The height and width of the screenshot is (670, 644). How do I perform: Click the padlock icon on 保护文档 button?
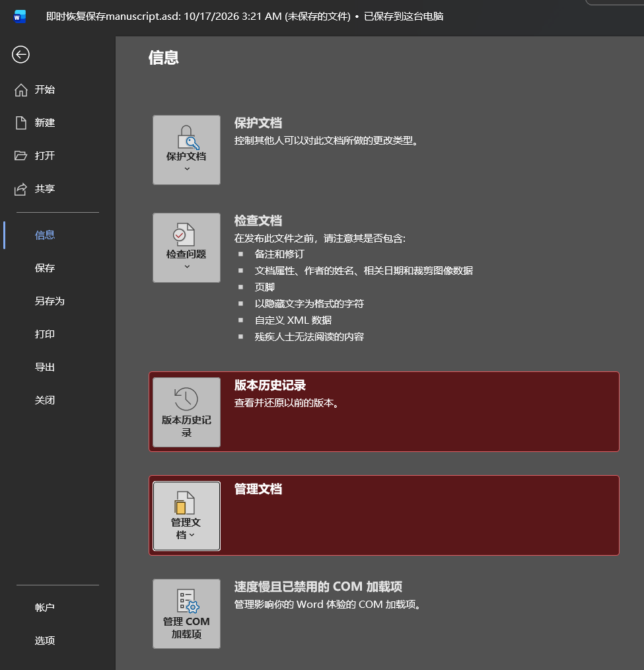pyautogui.click(x=188, y=137)
